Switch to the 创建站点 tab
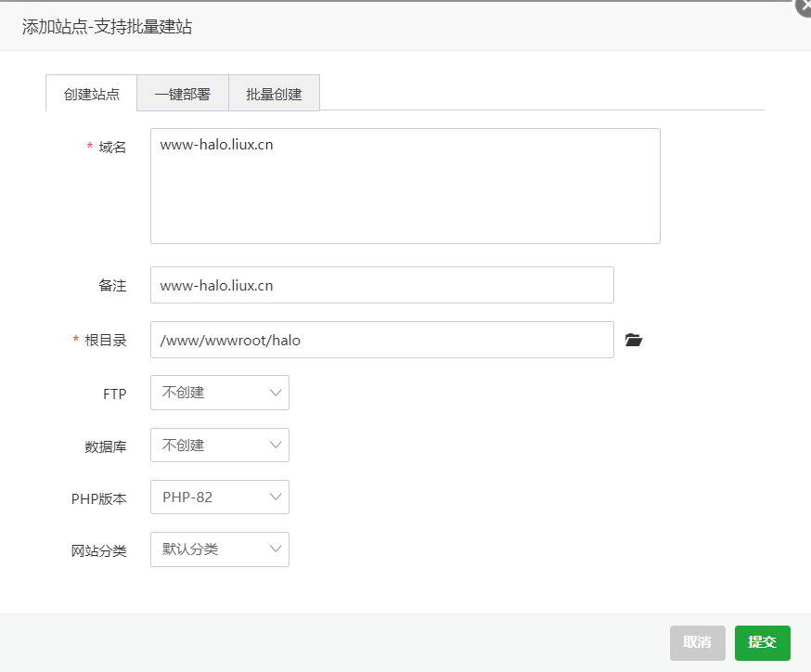This screenshot has height=672, width=811. 91,94
